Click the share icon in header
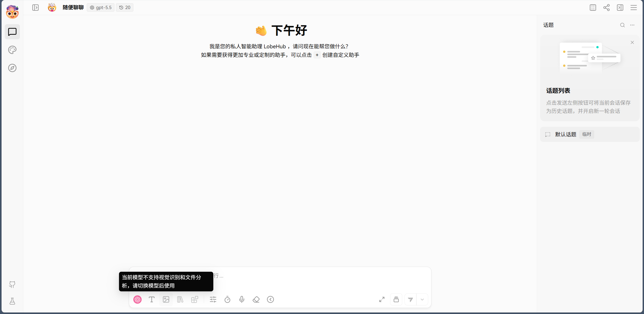Viewport: 644px width, 314px height. [607, 8]
